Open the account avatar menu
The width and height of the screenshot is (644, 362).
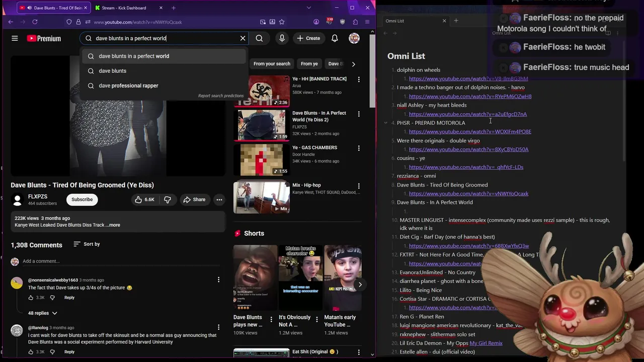354,38
